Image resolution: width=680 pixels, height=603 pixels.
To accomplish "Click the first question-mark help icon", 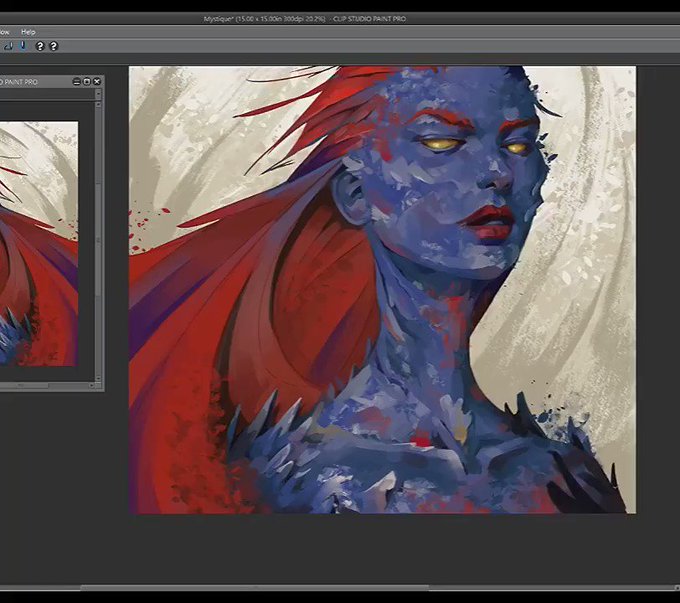I will [40, 46].
